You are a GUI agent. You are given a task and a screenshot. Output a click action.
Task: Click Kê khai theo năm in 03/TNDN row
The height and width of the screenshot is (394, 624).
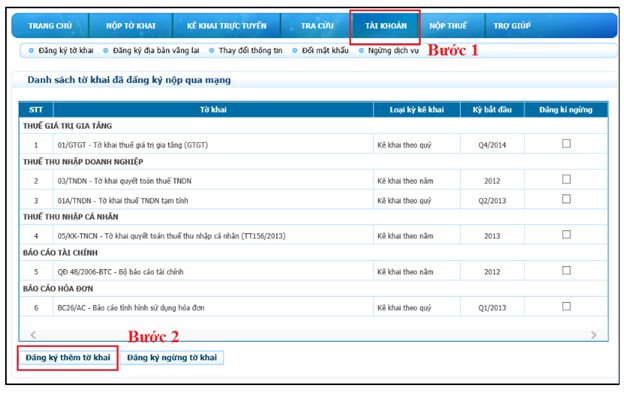pyautogui.click(x=405, y=181)
